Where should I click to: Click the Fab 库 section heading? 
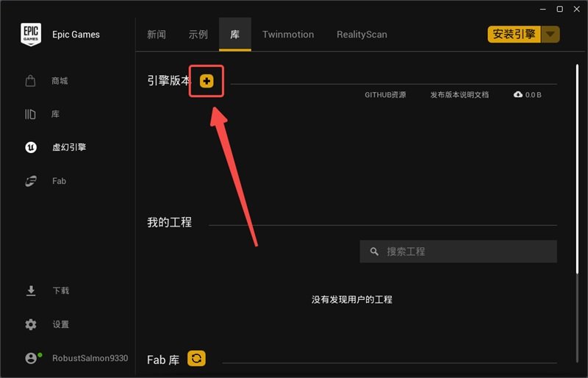coord(163,360)
